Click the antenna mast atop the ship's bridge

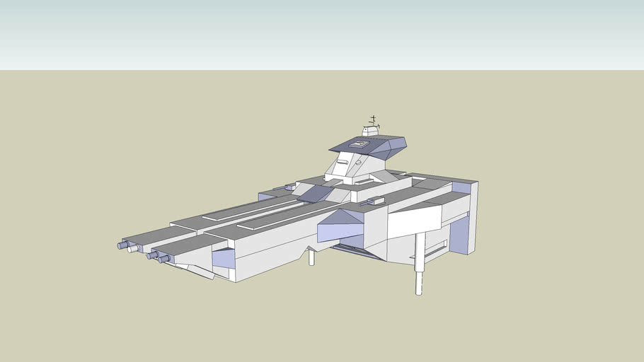(373, 121)
